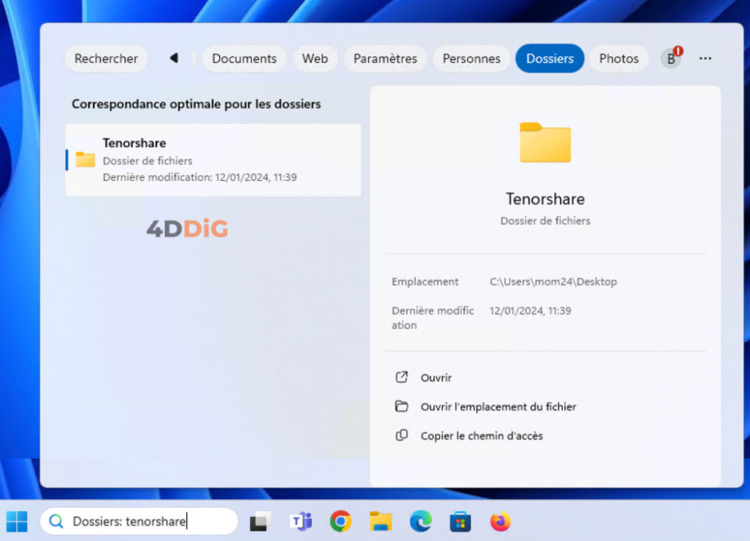Open Microsoft Store from the taskbar
The image size is (750, 541).
tap(460, 521)
